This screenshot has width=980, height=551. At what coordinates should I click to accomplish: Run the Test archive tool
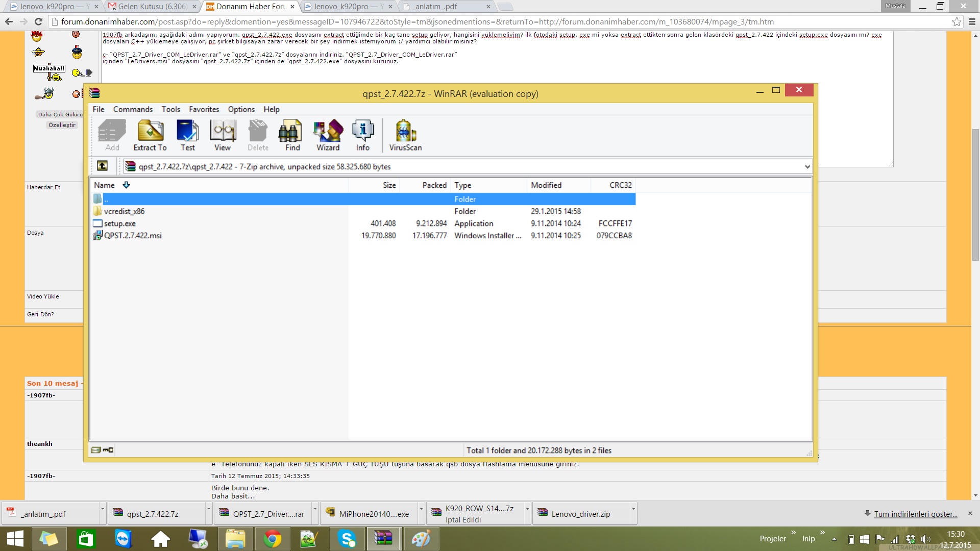[x=187, y=135]
